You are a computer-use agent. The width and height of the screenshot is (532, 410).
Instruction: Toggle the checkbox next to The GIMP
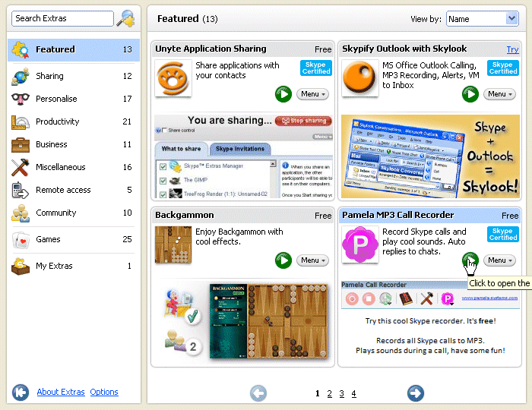click(x=163, y=181)
